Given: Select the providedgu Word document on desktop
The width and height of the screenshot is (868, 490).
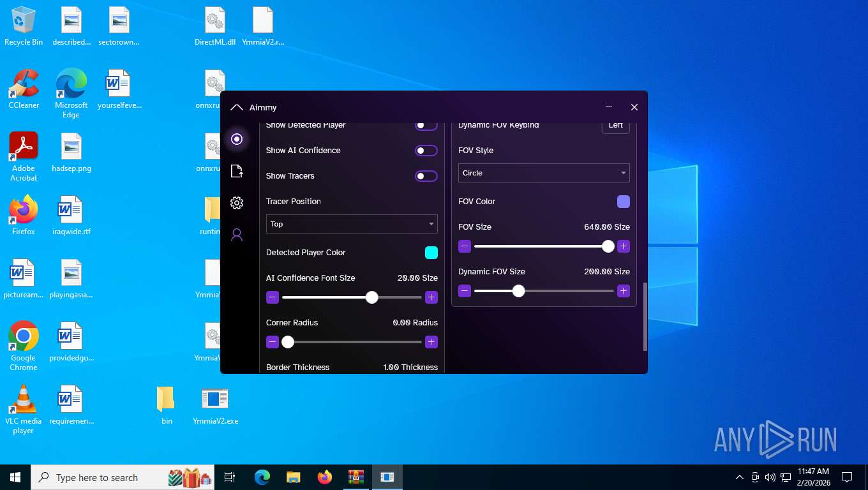Looking at the screenshot, I should [71, 342].
